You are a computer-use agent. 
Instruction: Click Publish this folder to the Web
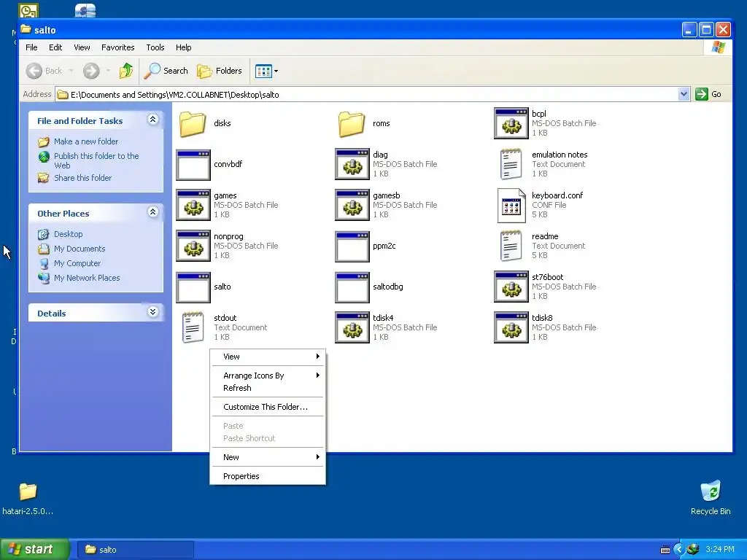pyautogui.click(x=96, y=160)
